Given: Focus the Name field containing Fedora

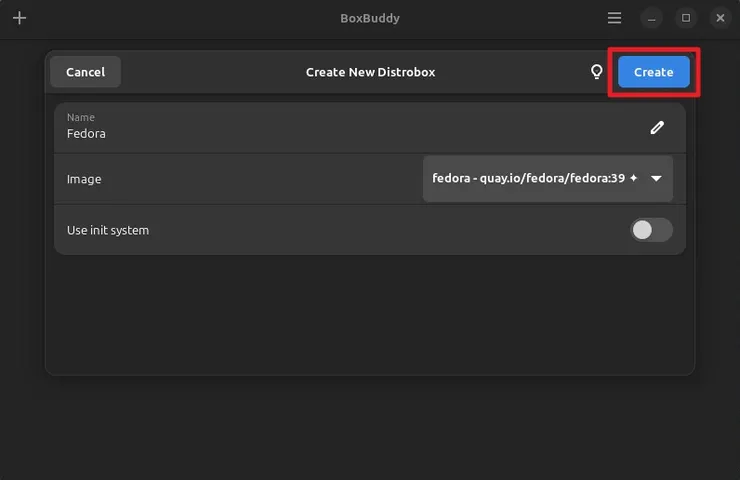Looking at the screenshot, I should [x=300, y=133].
